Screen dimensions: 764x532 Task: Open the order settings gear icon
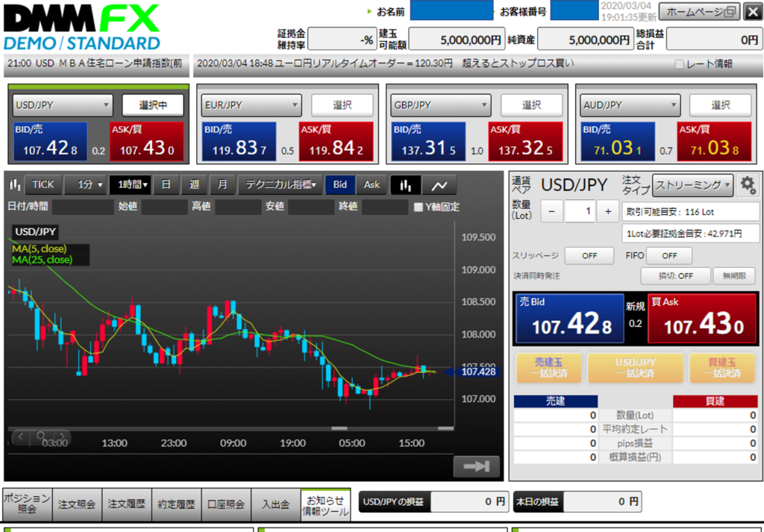click(747, 185)
